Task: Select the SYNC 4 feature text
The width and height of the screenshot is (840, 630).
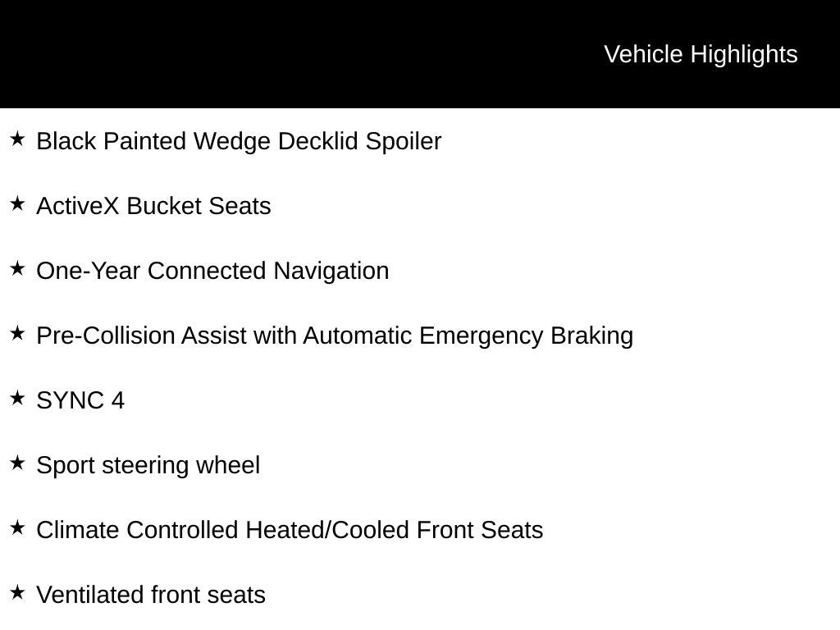Action: 80,400
